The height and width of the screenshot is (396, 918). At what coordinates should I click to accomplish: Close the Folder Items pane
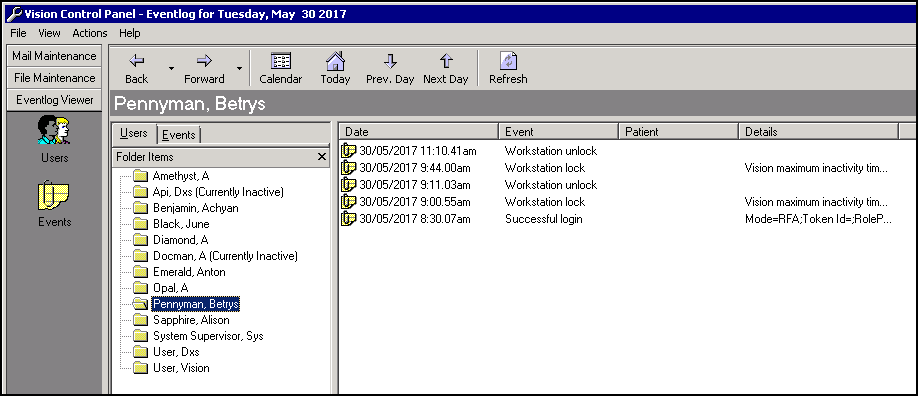tap(321, 157)
